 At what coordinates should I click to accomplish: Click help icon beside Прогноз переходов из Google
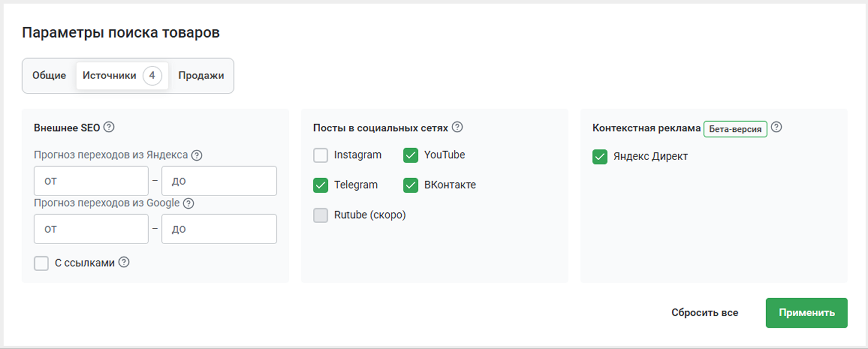coord(188,203)
